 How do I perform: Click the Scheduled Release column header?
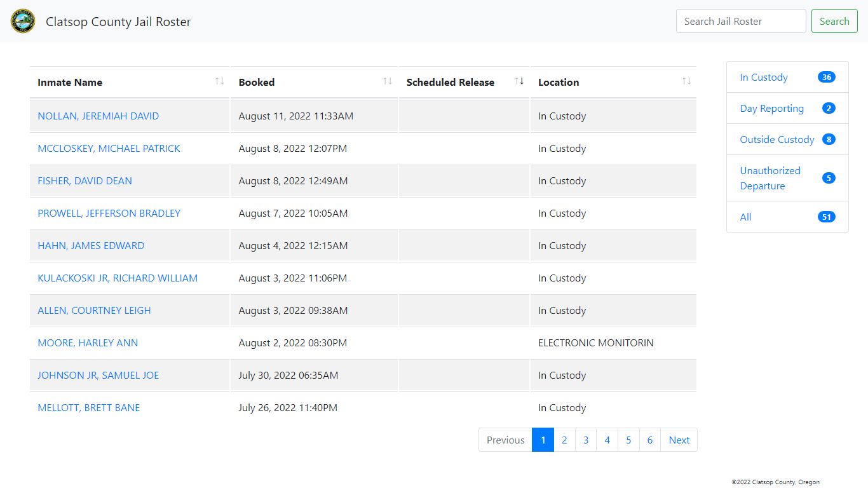tap(464, 82)
